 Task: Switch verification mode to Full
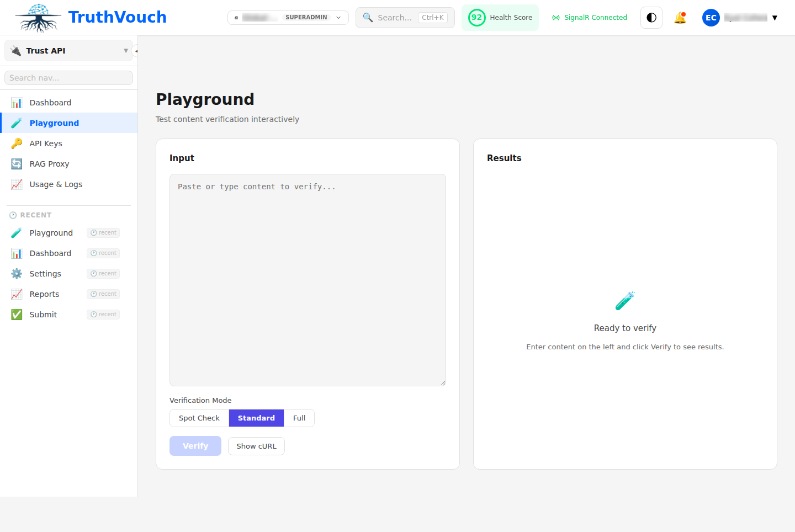click(x=299, y=418)
